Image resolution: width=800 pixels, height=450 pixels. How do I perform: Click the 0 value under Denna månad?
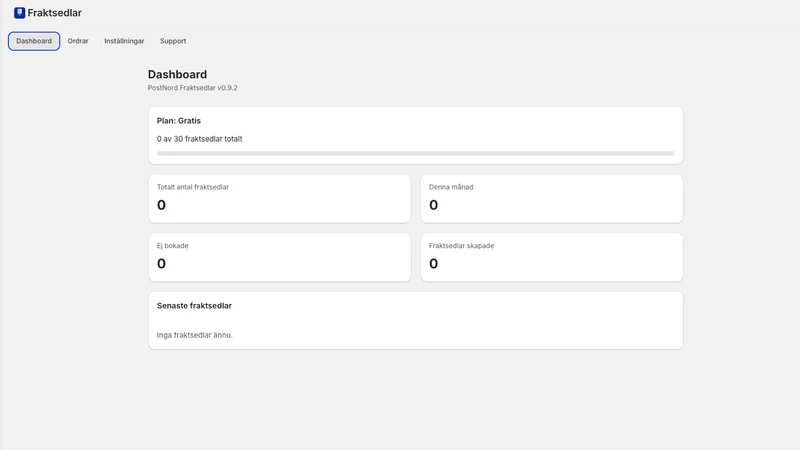pyautogui.click(x=433, y=205)
